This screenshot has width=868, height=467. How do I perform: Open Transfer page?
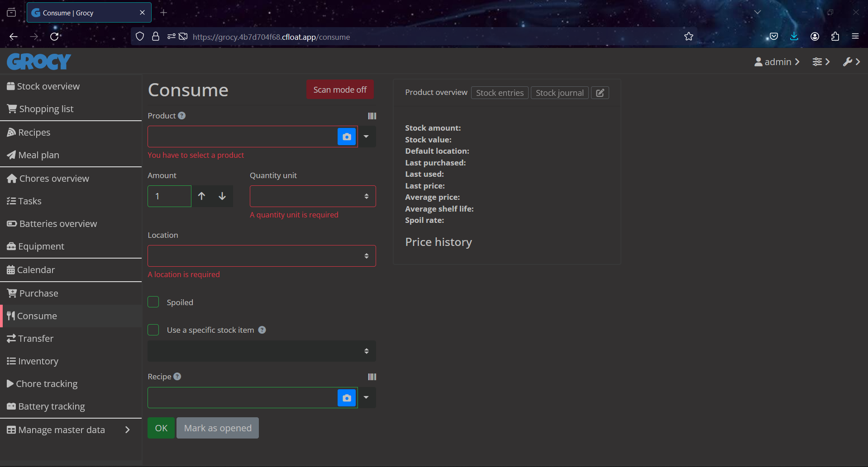(x=71, y=339)
